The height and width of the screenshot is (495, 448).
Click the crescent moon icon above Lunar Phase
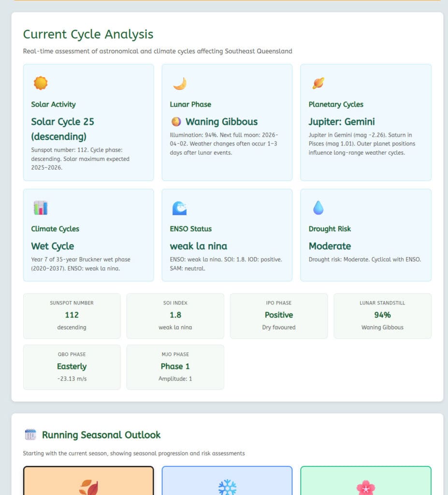point(179,83)
